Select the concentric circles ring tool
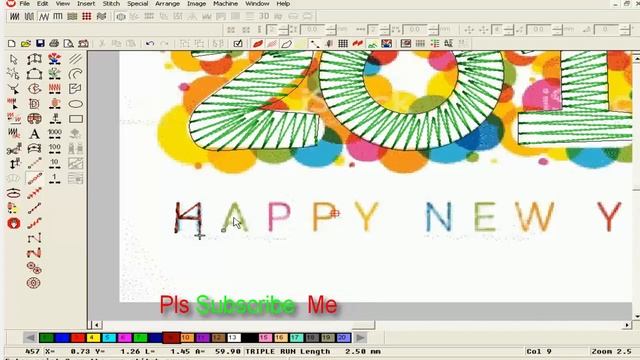The image size is (640, 360). 34,282
